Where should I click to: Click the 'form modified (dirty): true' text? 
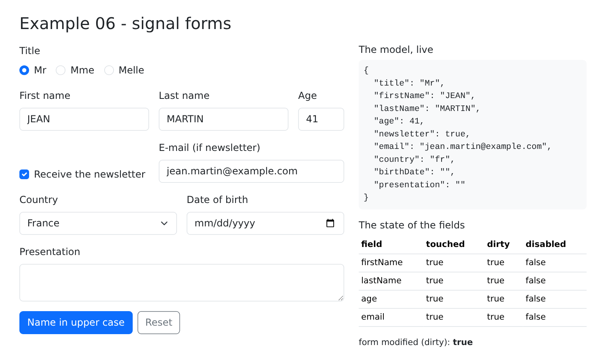[416, 342]
